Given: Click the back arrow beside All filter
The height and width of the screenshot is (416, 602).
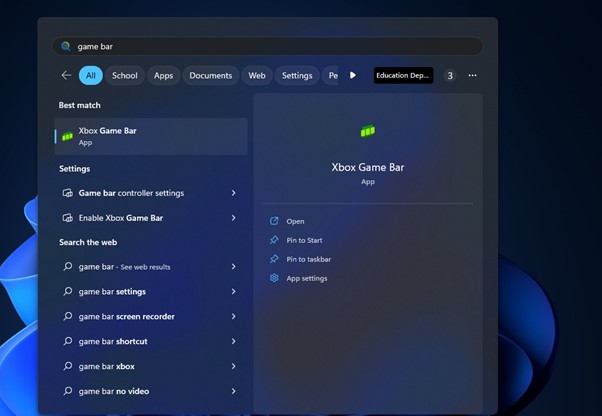Looking at the screenshot, I should (66, 75).
